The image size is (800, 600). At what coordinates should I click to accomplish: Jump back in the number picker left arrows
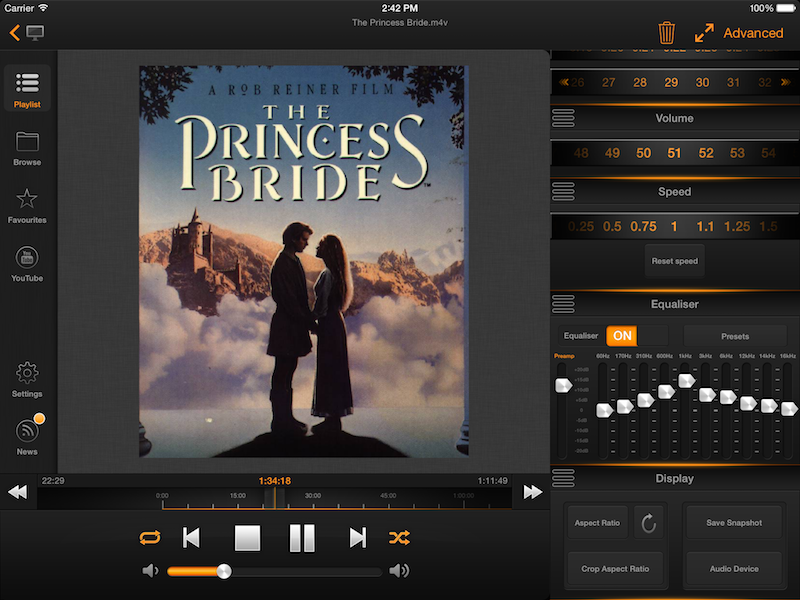click(564, 82)
